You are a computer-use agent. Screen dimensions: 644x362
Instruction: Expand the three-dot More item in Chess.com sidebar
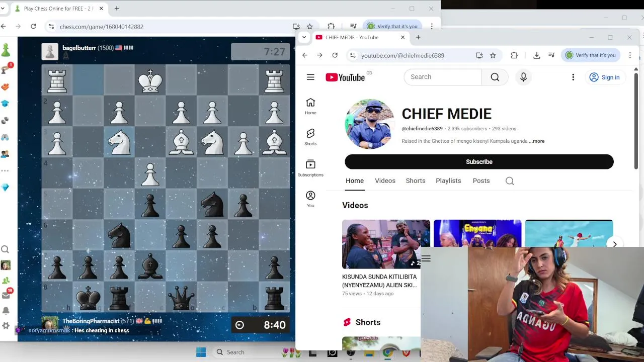(x=5, y=170)
